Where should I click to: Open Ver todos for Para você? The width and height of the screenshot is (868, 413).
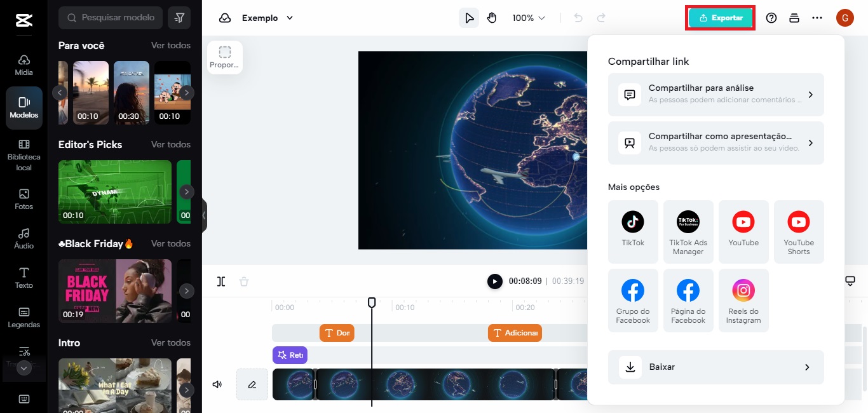(170, 45)
